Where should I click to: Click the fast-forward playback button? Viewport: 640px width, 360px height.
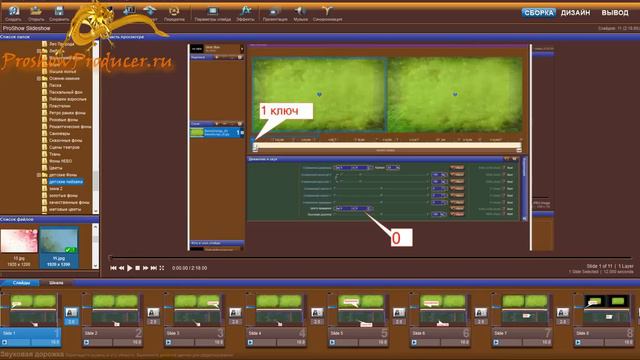(145, 268)
